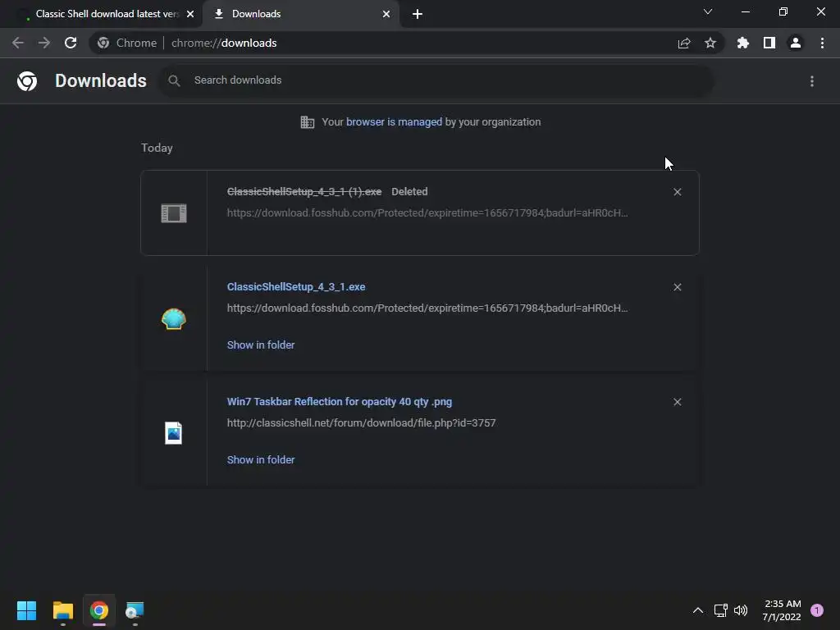Bookmark this tab with the star icon
This screenshot has height=630, width=840.
coord(710,43)
